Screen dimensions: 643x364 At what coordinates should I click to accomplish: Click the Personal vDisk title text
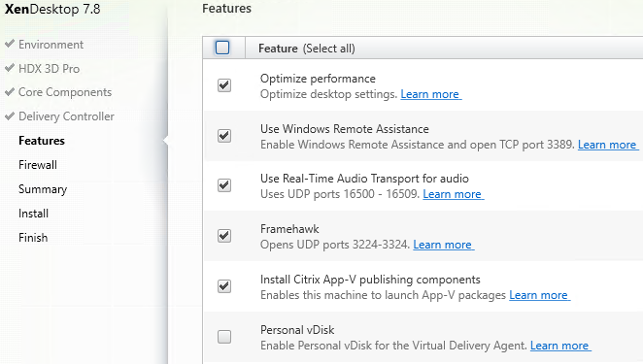tap(297, 330)
